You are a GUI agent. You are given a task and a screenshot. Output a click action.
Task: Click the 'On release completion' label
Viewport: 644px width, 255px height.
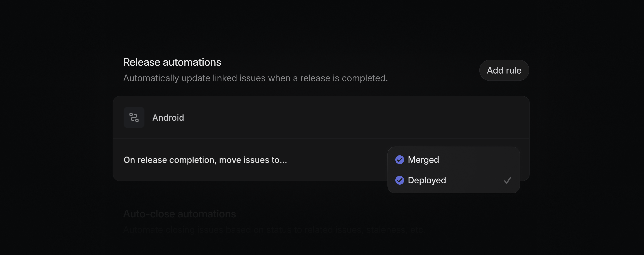pos(206,159)
